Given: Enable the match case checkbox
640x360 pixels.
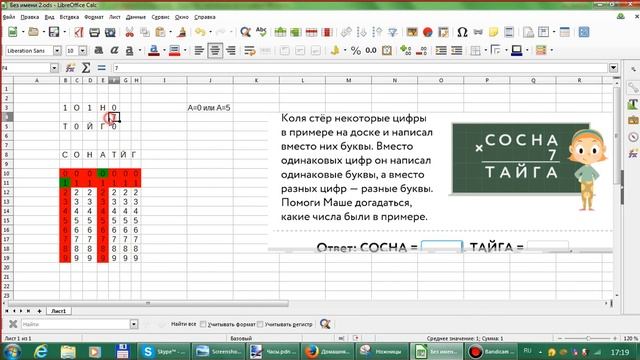Looking at the screenshot, I should click(x=260, y=324).
